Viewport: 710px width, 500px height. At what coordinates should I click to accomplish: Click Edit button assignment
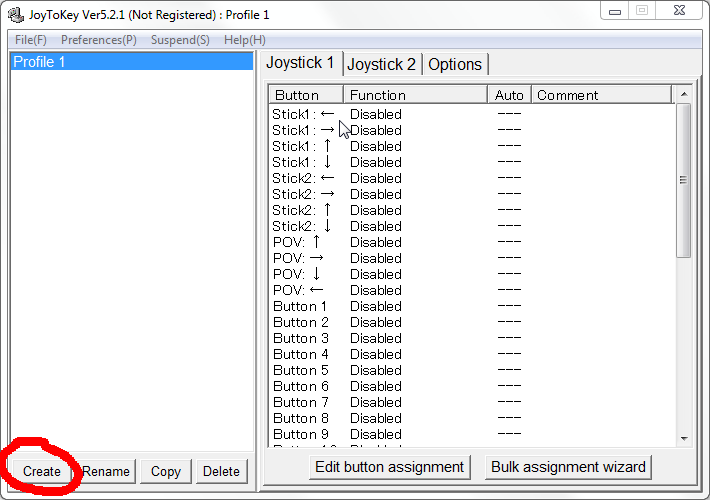(389, 467)
